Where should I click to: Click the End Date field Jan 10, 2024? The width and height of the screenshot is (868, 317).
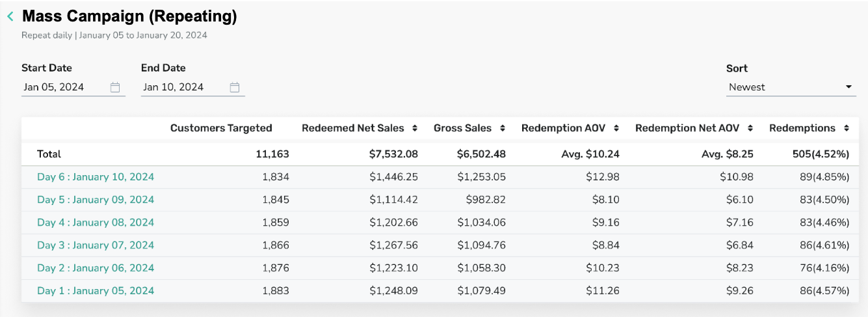coord(193,87)
